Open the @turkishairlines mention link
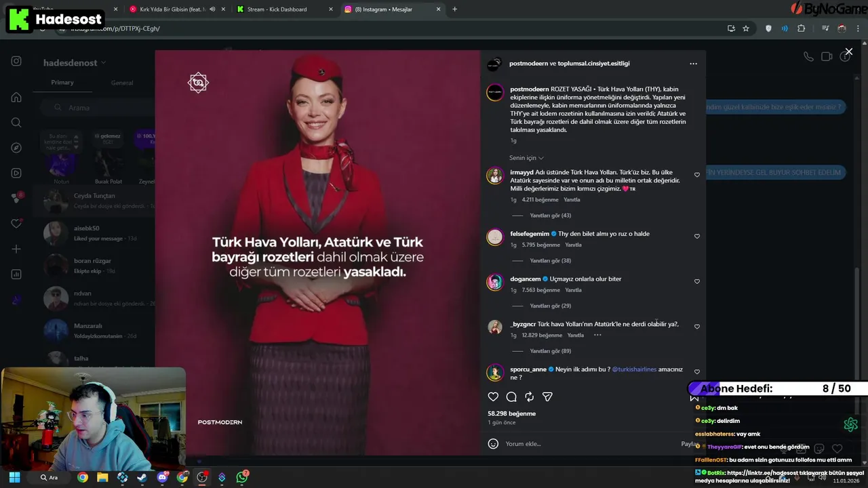The image size is (868, 488). 634,369
